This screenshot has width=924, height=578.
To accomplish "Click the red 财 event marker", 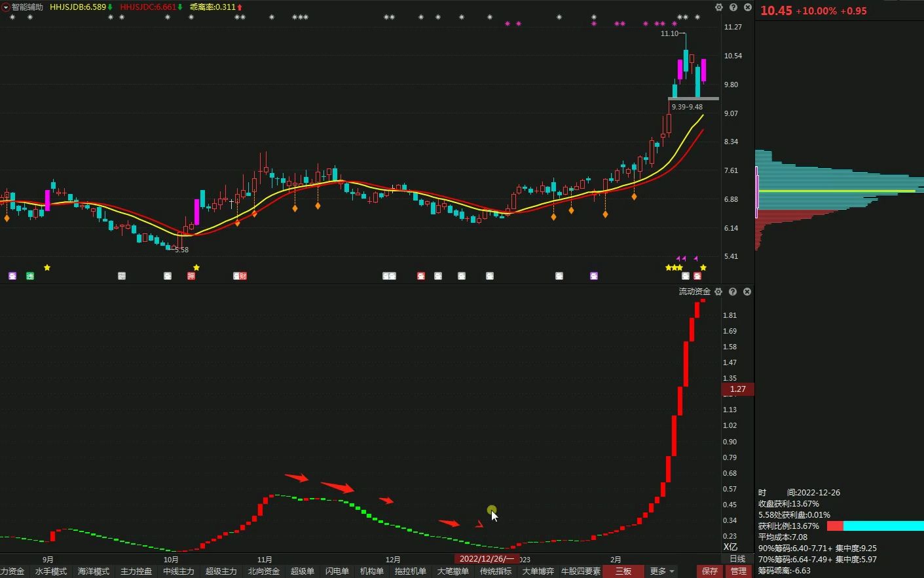I will click(x=243, y=276).
